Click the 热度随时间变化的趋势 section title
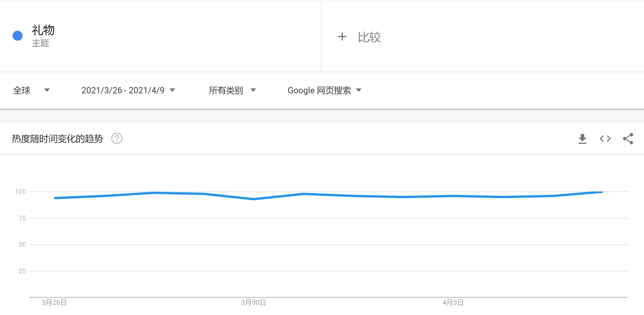This screenshot has width=644, height=315. (57, 139)
